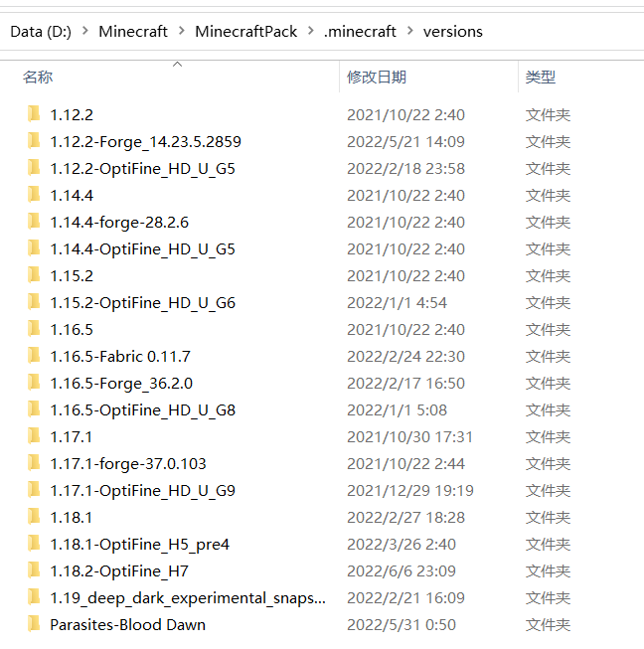Screen dimensions: 644x649
Task: Click folder icon of 1.17.1-forge-37.0.103
Action: [x=34, y=463]
